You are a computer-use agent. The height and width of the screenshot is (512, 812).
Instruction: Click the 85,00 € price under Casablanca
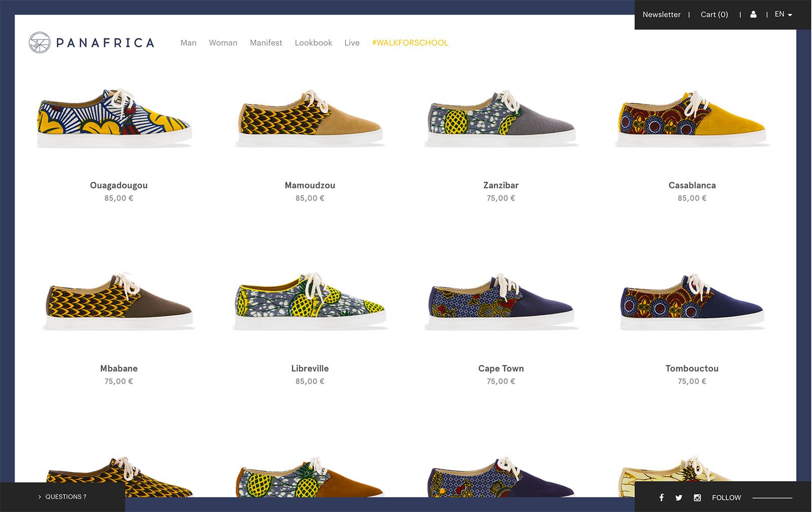pyautogui.click(x=692, y=198)
